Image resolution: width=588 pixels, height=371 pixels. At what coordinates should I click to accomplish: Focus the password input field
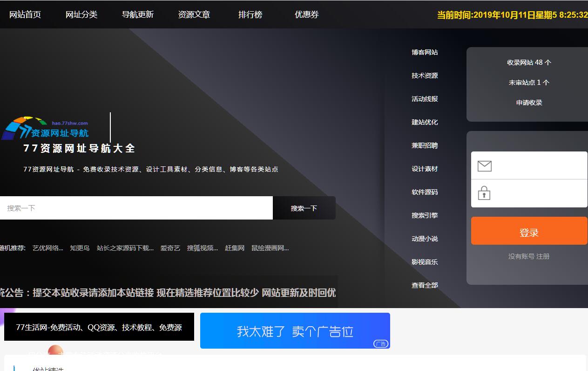click(x=529, y=193)
